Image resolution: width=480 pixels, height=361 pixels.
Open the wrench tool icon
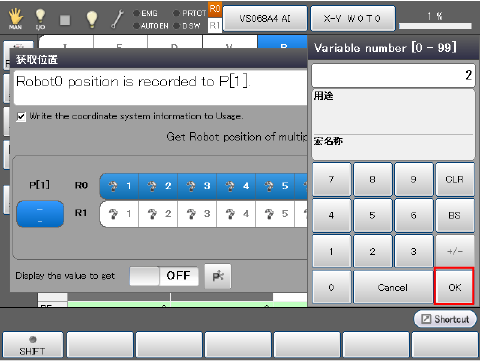click(117, 19)
